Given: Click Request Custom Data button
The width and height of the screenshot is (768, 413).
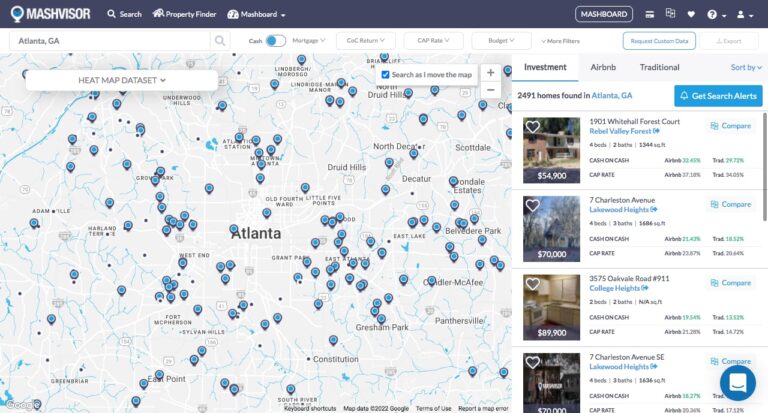Looking at the screenshot, I should [x=659, y=41].
